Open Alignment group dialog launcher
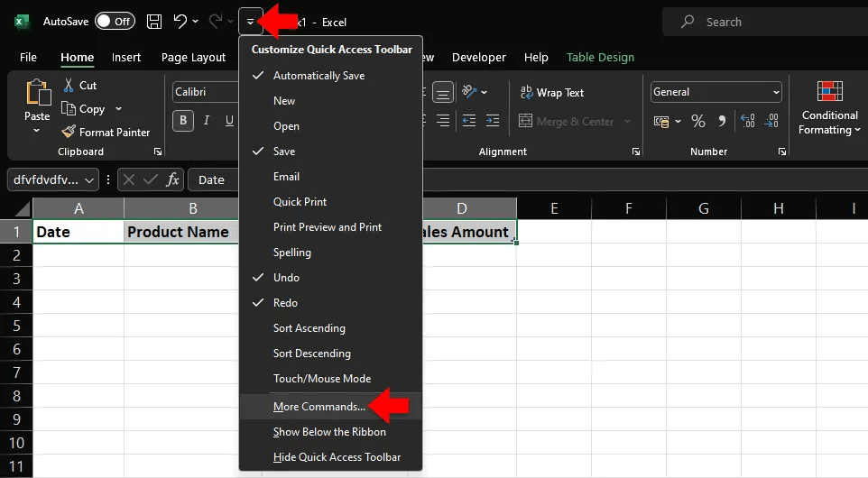 tap(635, 152)
